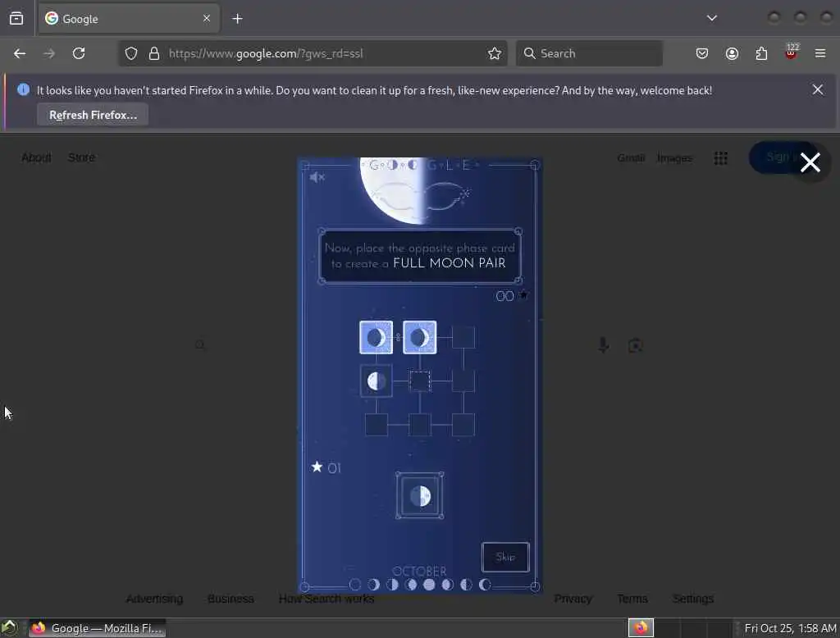Go back with the browser back arrow
The height and width of the screenshot is (638, 840).
20,53
